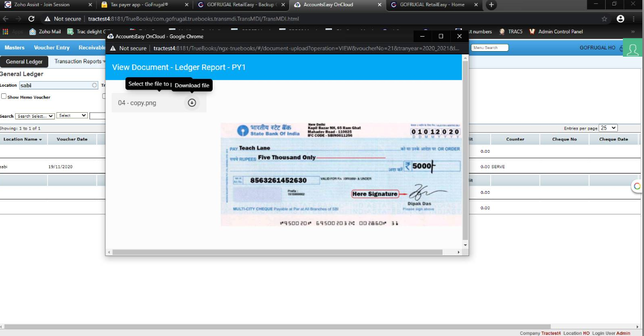This screenshot has width=644, height=336.
Task: Minimize the AccountsEasy popup window
Action: click(x=422, y=36)
